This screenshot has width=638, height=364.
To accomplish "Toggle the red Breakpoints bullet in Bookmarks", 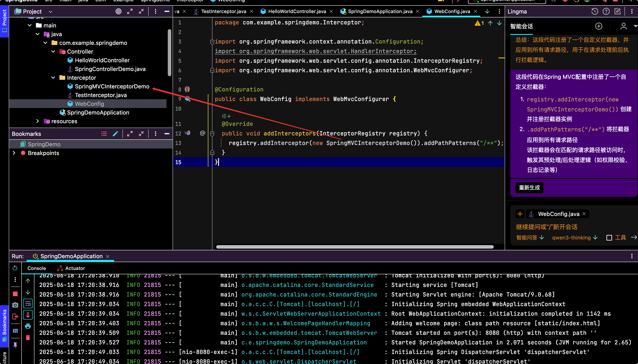I will click(23, 153).
